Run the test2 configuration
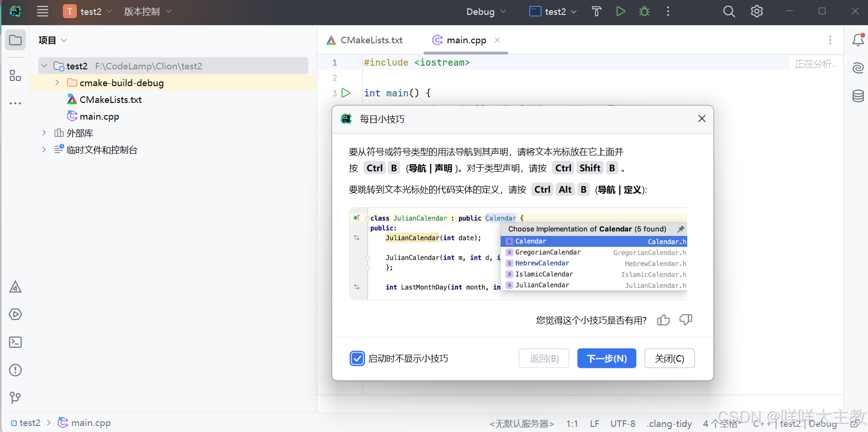868x432 pixels. point(620,12)
